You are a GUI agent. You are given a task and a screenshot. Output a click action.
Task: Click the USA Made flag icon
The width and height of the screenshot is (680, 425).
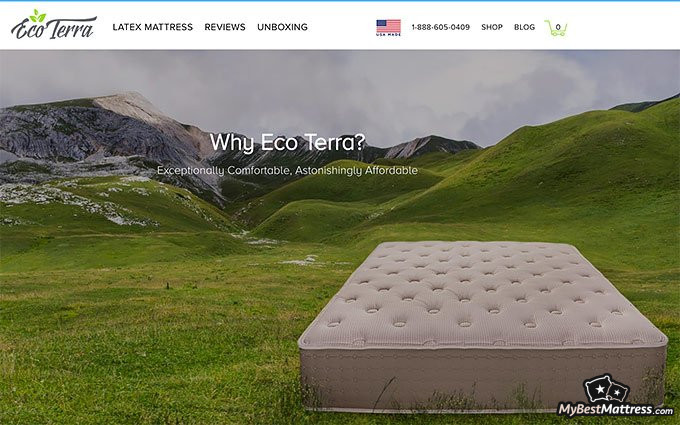pyautogui.click(x=388, y=27)
